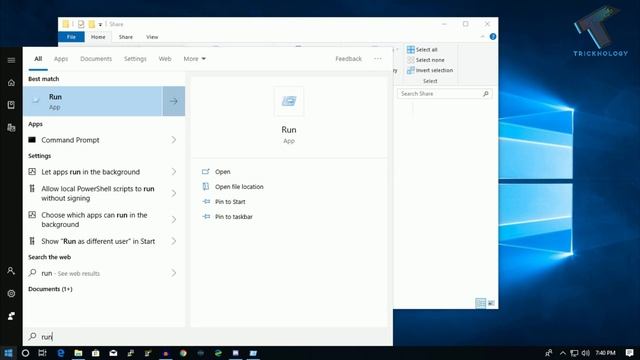The width and height of the screenshot is (640, 360).
Task: Click the large Run app icon in preview pane
Action: [289, 101]
